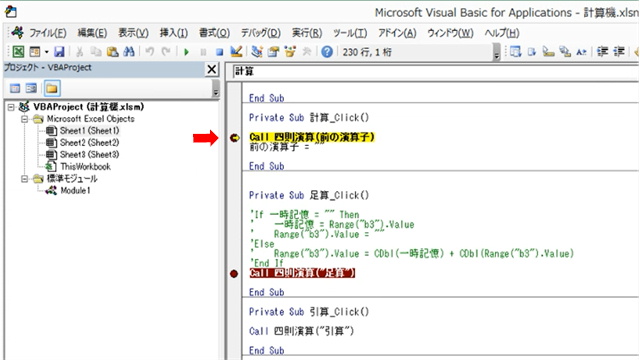Image resolution: width=640 pixels, height=360 pixels.
Task: Open the 実行(R) menu
Action: (x=307, y=33)
